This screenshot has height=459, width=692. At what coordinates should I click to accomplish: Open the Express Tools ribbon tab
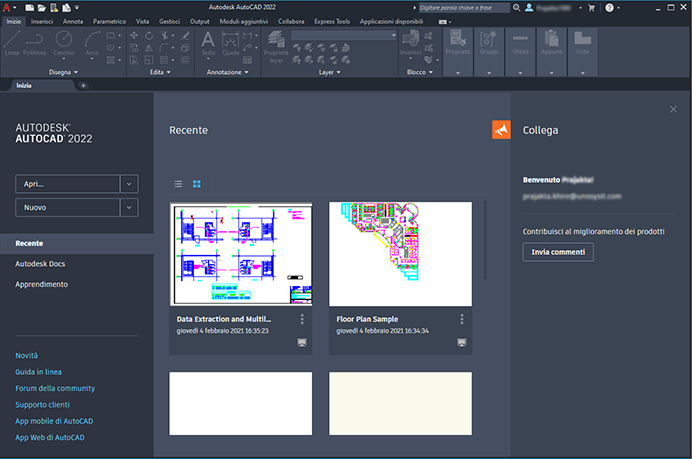tap(332, 21)
